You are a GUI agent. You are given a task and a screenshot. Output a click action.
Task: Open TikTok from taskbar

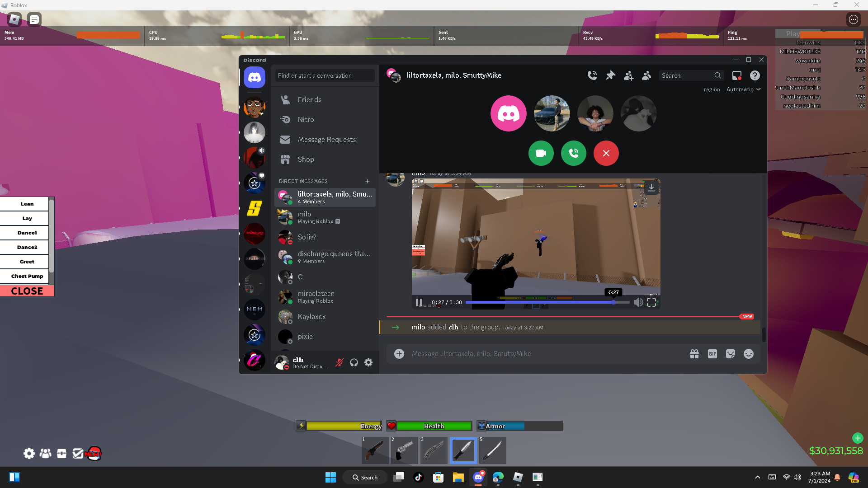[419, 477]
